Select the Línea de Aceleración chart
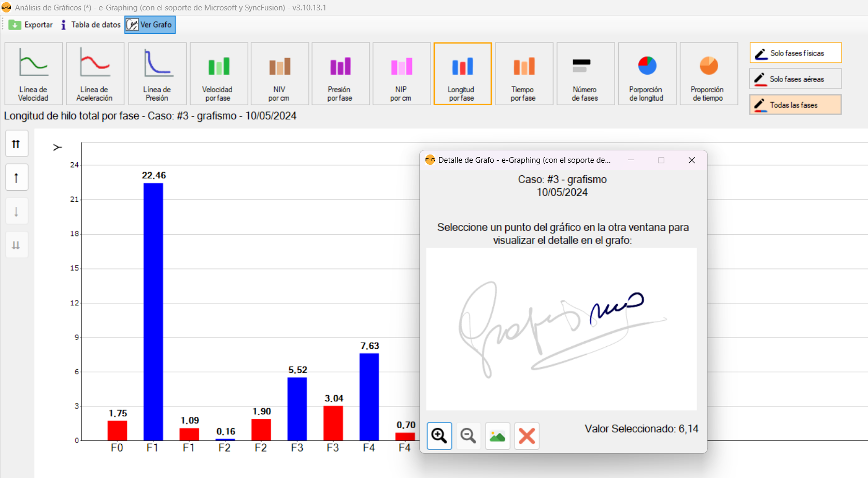Viewport: 868px width, 478px height. [x=95, y=74]
